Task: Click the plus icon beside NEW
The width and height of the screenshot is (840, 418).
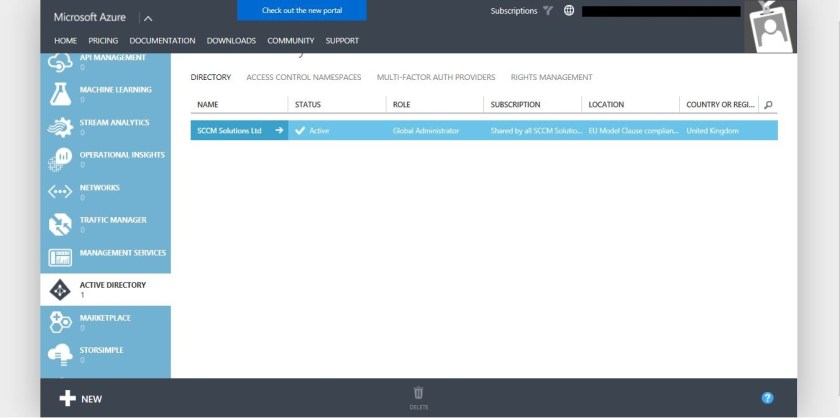Action: (68, 398)
